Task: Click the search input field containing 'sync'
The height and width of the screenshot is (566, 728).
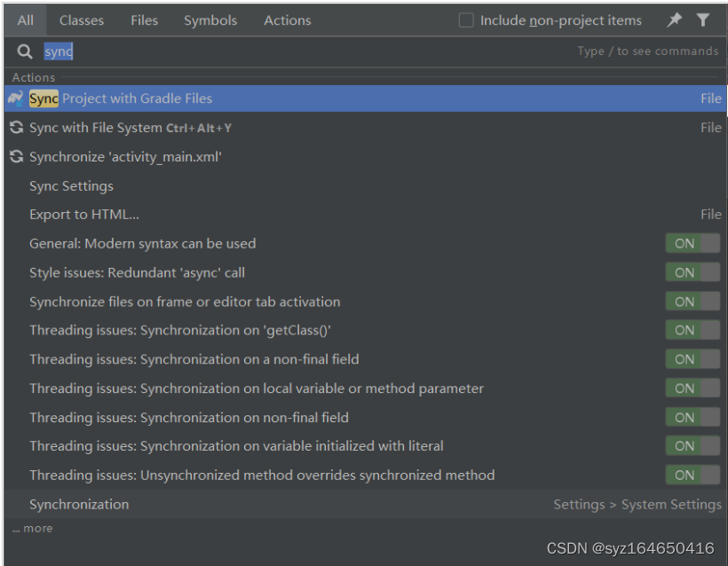Action: 266,51
